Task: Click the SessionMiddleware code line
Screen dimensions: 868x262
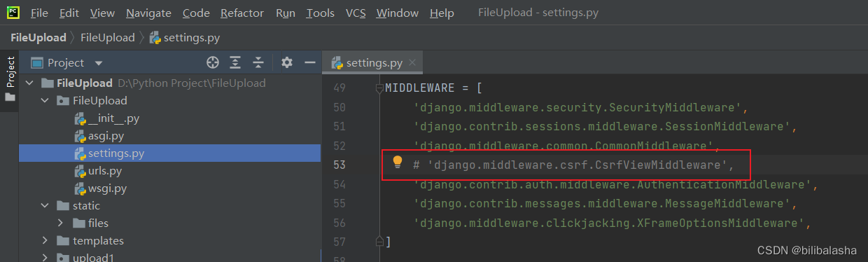Action: point(605,127)
